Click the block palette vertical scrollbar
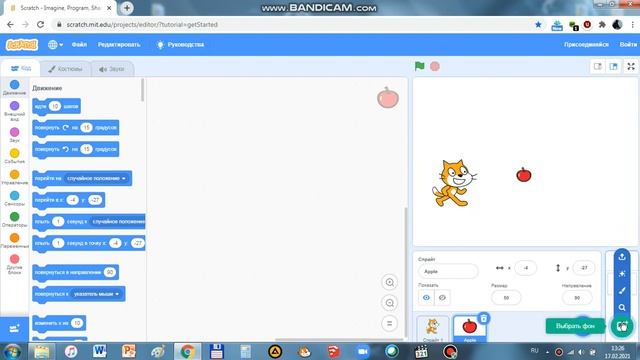The height and width of the screenshot is (360, 640). coord(142,90)
